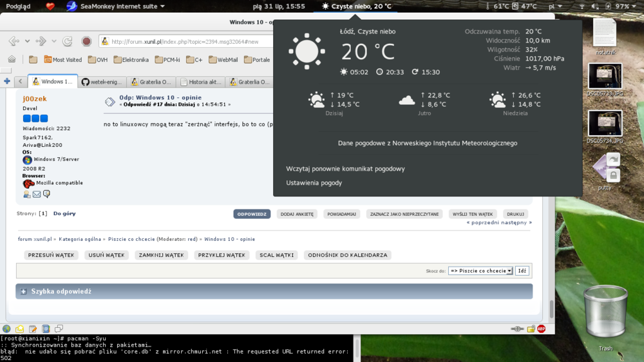Click the DODAJ ANKIETĘ button
This screenshot has height=362, width=644.
[297, 214]
